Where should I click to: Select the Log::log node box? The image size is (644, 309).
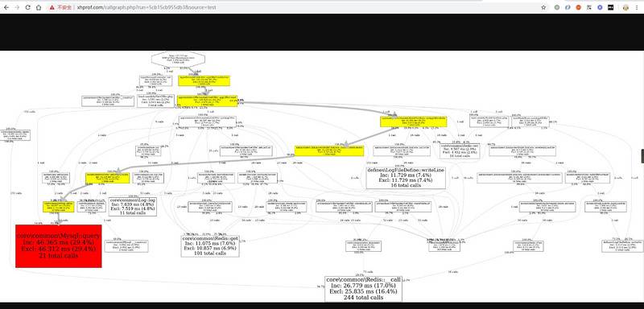pyautogui.click(x=133, y=207)
